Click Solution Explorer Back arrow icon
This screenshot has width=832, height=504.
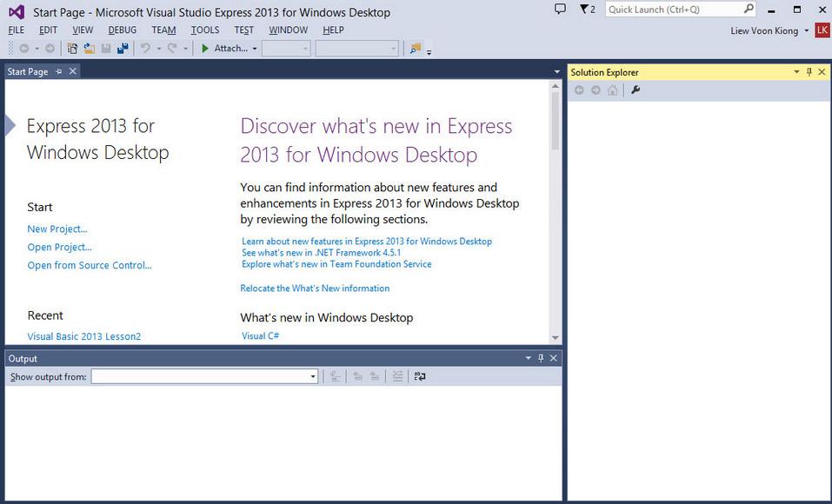(579, 90)
